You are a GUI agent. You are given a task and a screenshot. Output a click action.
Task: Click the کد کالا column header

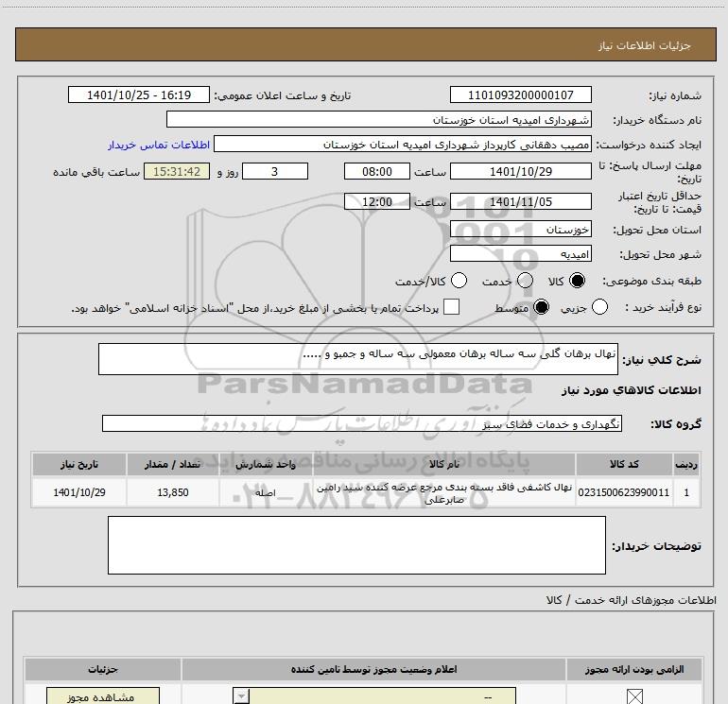click(624, 464)
